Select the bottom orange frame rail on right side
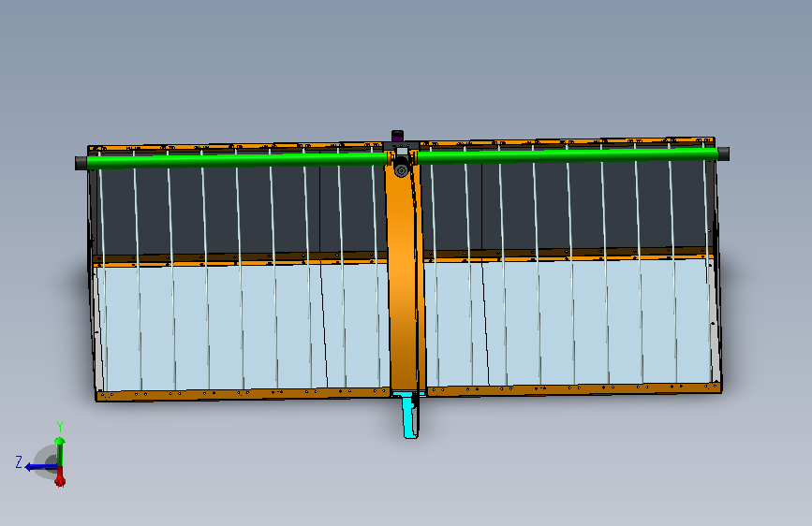812x526 pixels. (x=573, y=388)
